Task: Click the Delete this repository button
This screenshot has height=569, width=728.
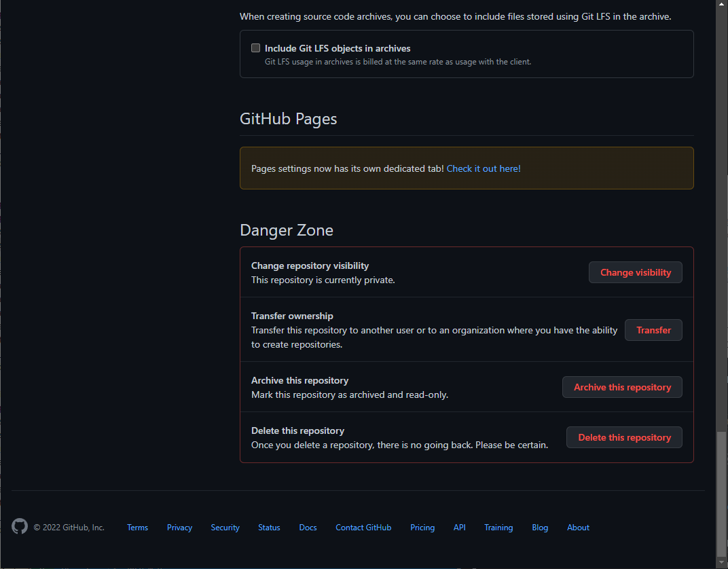Action: tap(624, 437)
